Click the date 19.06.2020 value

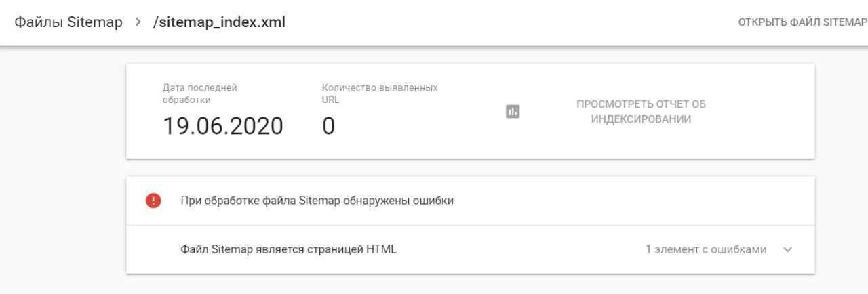click(223, 126)
